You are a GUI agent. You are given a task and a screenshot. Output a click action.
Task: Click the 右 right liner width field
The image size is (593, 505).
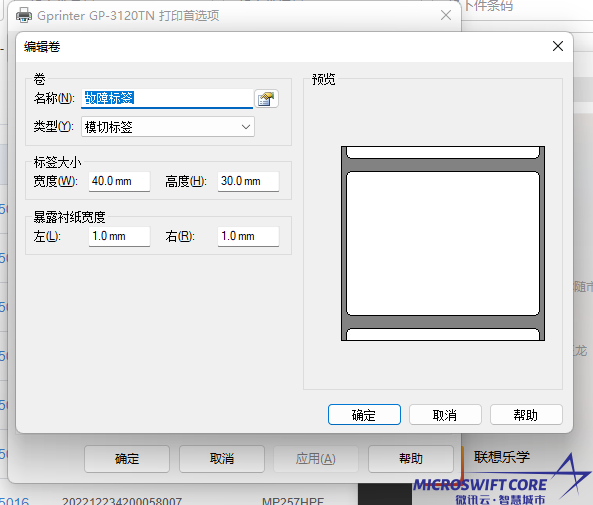click(x=248, y=236)
